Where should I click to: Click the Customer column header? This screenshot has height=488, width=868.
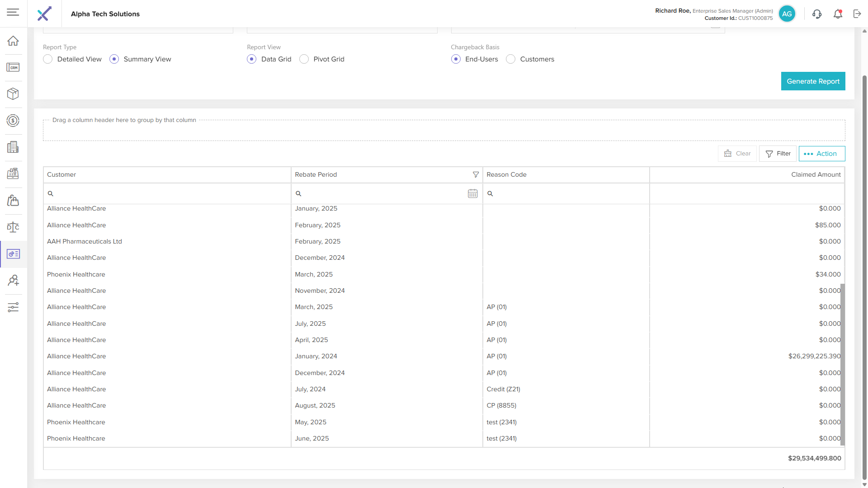pyautogui.click(x=61, y=175)
